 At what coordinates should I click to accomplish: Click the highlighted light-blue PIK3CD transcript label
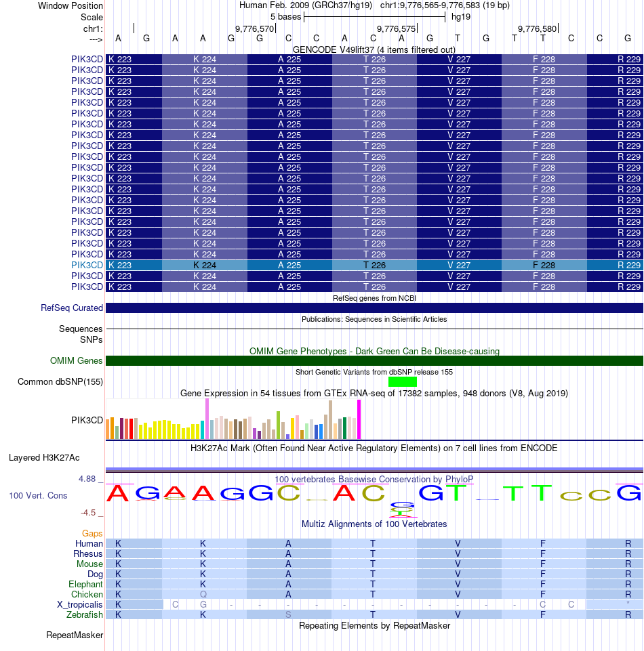click(x=87, y=265)
